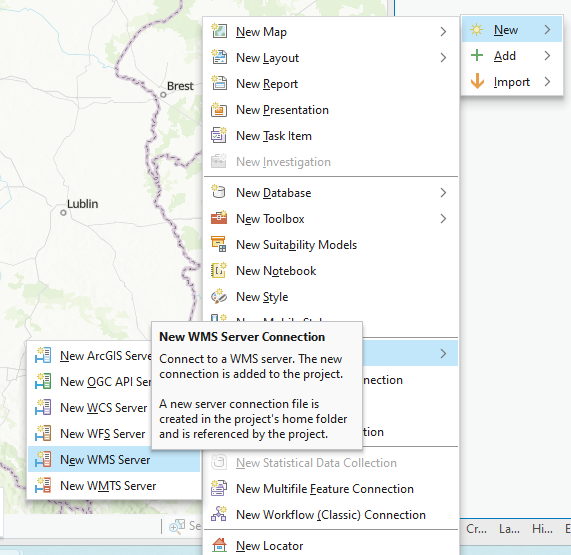This screenshot has width=571, height=555.
Task: Select New ArcGIS Server entry
Action: point(90,355)
